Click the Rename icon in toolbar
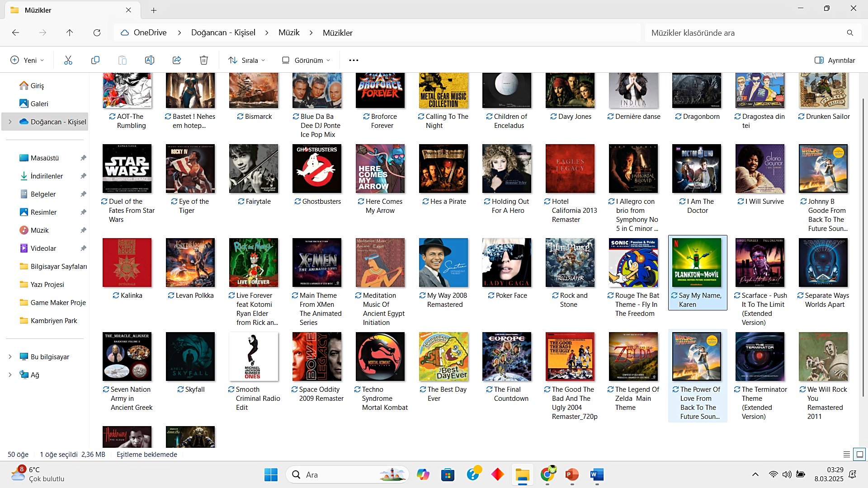Viewport: 868px width, 488px height. click(x=150, y=60)
